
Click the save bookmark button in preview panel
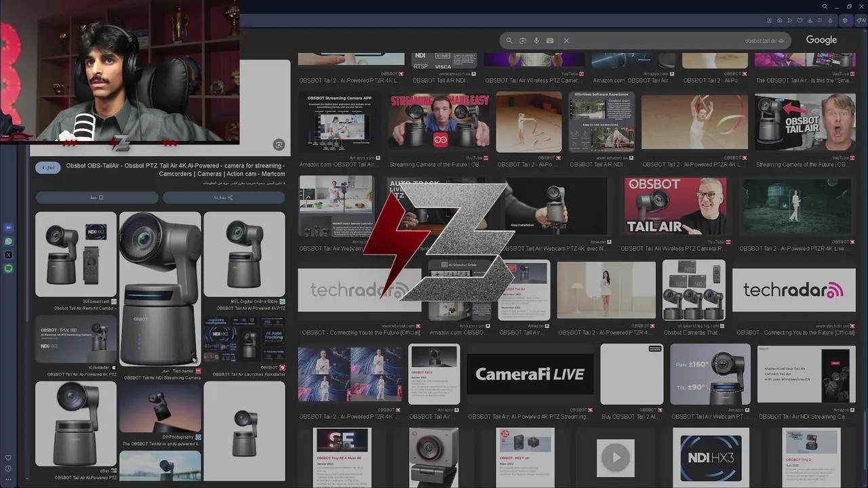click(97, 197)
